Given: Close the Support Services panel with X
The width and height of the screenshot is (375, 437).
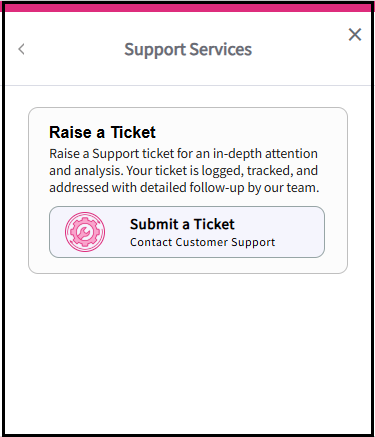Looking at the screenshot, I should 355,34.
